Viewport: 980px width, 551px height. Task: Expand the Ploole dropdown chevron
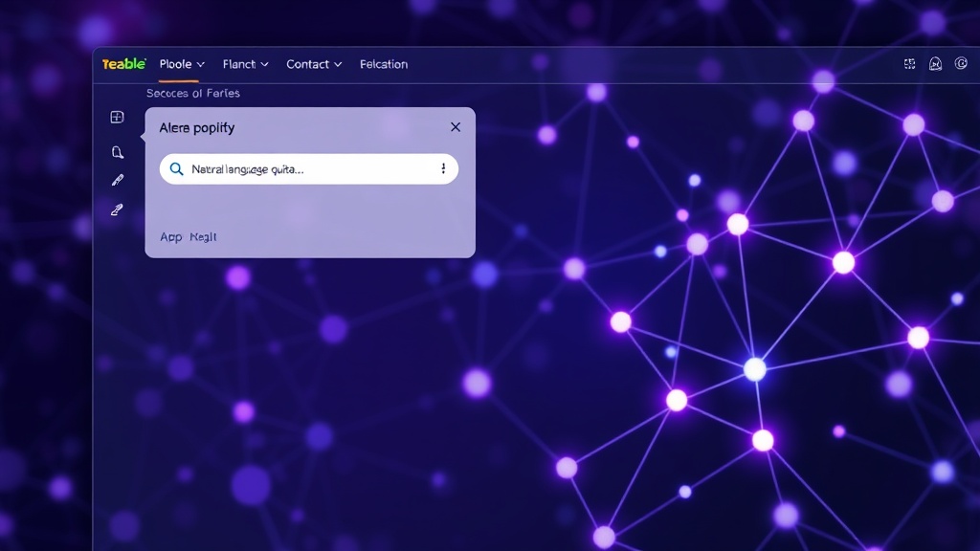pyautogui.click(x=201, y=64)
